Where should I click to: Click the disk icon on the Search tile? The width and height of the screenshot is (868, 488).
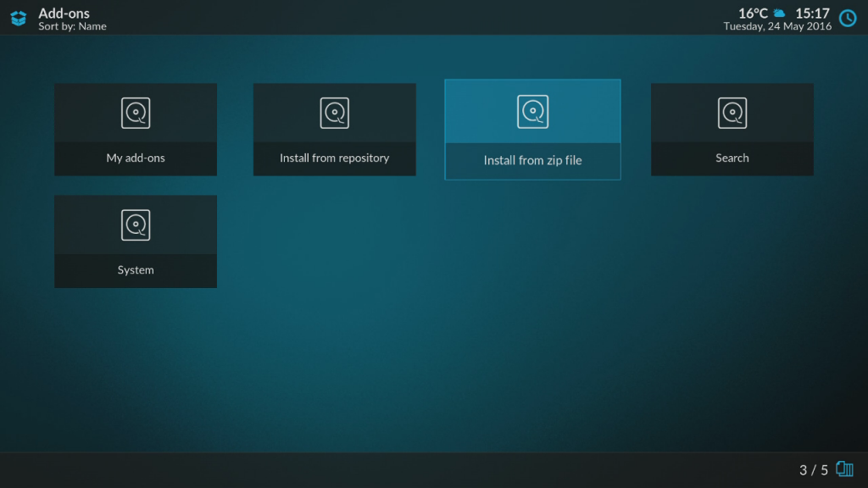(732, 113)
